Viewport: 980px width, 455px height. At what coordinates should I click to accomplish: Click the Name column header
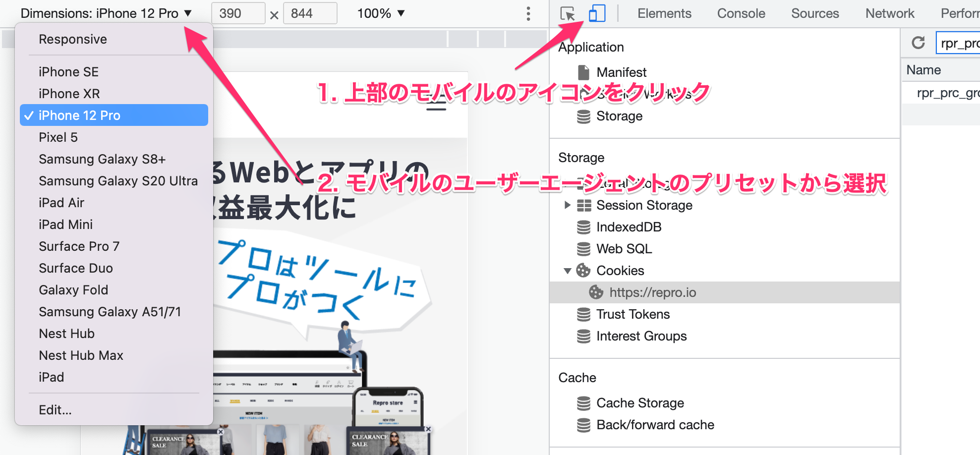[941, 70]
